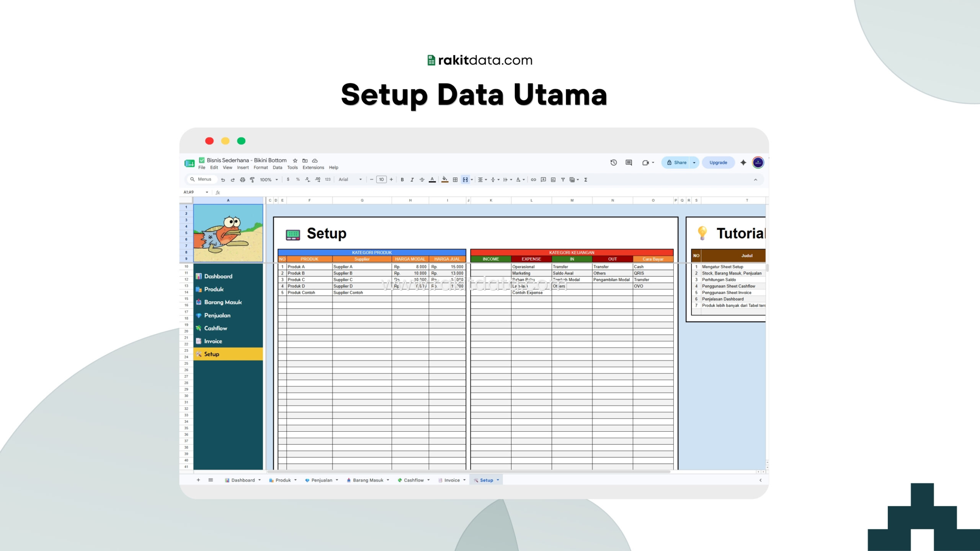Open the Insert menu
The image size is (980, 551).
click(243, 168)
